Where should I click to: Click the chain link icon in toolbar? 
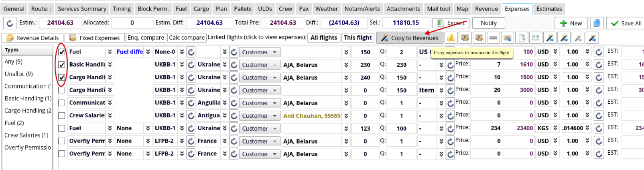coord(494,38)
